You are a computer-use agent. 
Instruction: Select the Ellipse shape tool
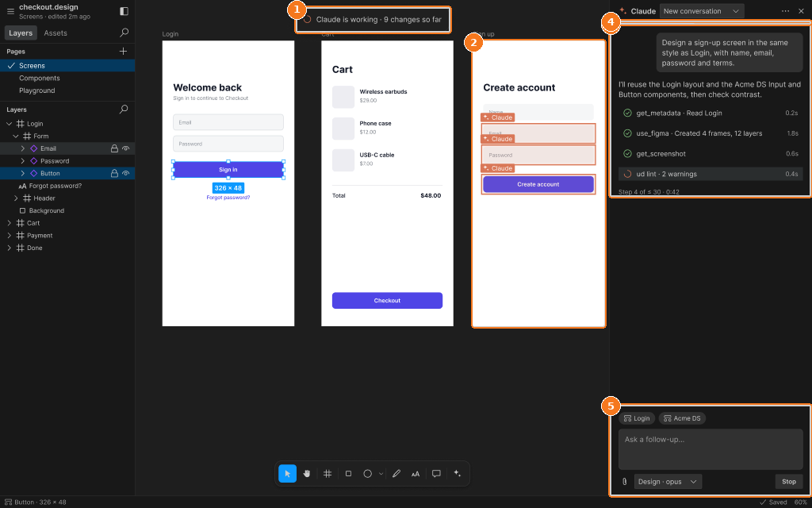368,473
